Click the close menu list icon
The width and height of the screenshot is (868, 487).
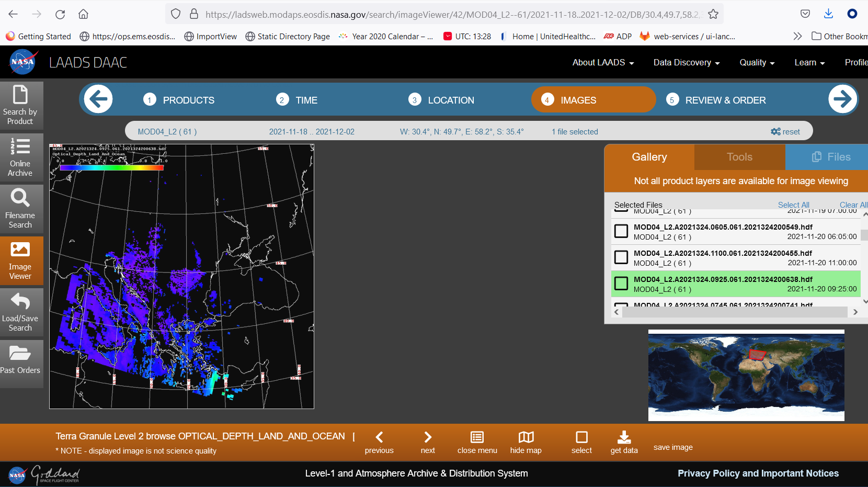(477, 437)
